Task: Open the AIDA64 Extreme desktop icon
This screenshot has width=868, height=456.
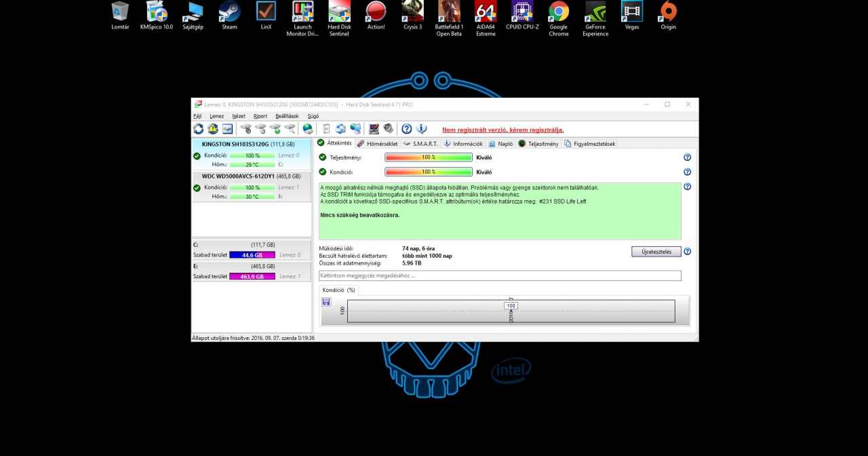Action: [x=486, y=19]
